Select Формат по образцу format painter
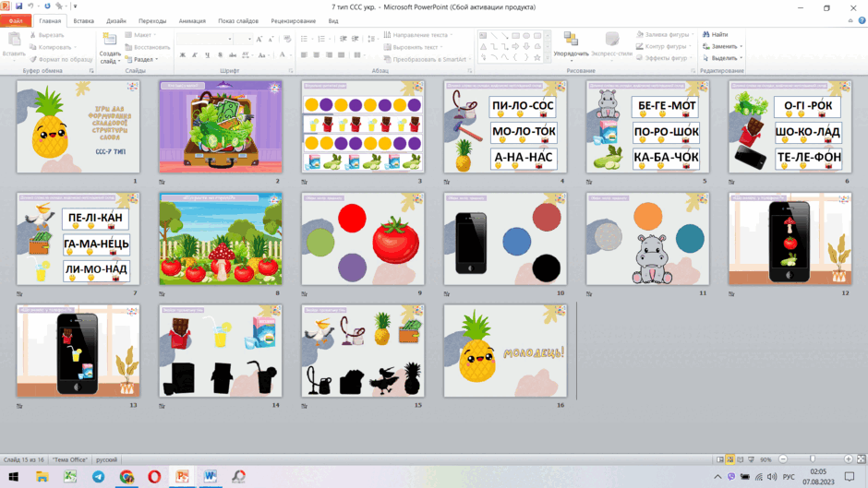This screenshot has height=488, width=868. click(61, 59)
